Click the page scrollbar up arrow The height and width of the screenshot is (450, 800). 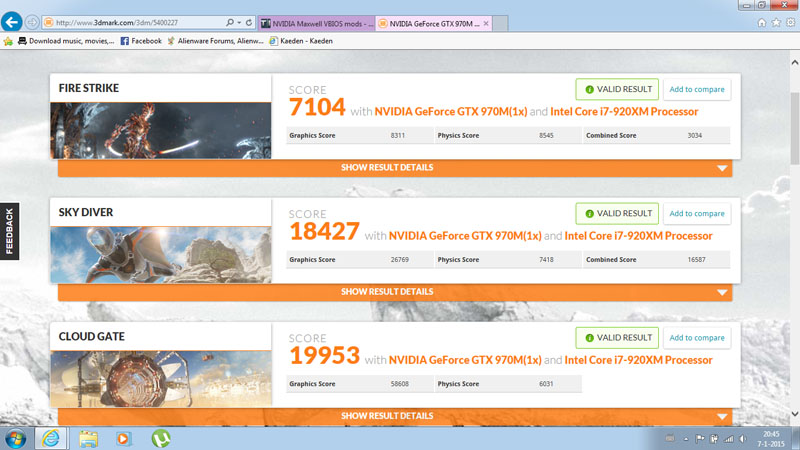click(795, 62)
